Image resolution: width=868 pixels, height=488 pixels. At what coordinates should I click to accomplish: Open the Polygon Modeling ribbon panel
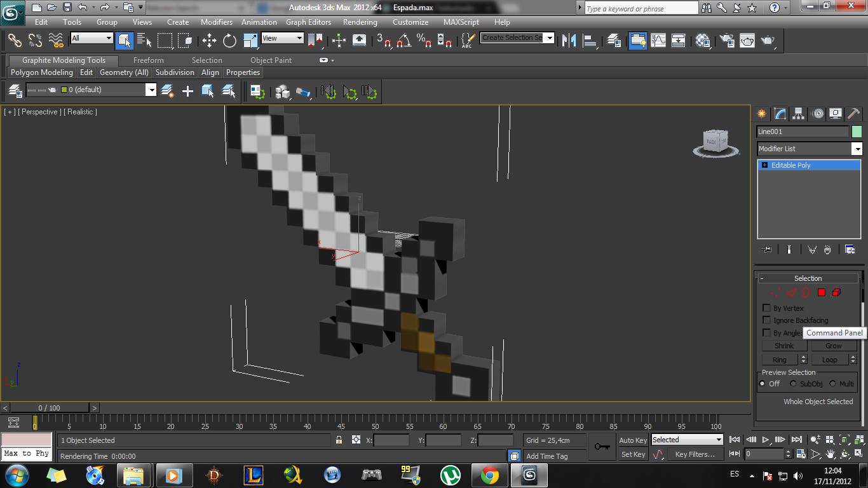pos(42,72)
